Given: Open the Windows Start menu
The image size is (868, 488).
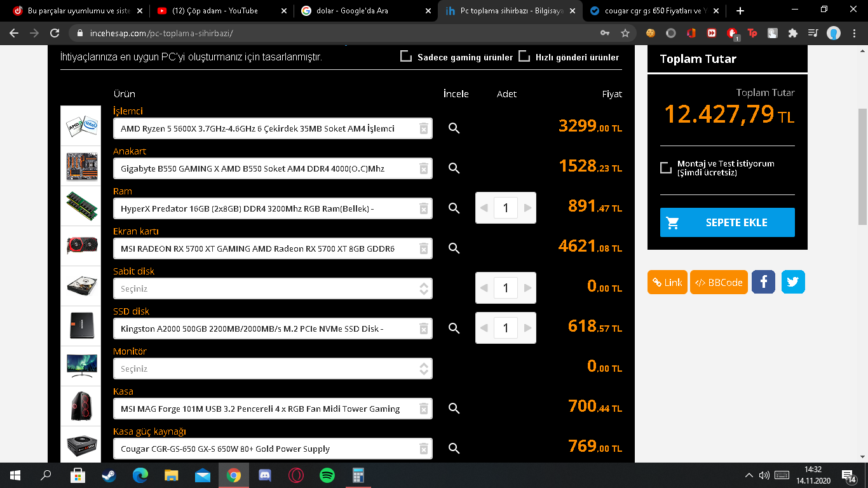Looking at the screenshot, I should click(x=15, y=475).
